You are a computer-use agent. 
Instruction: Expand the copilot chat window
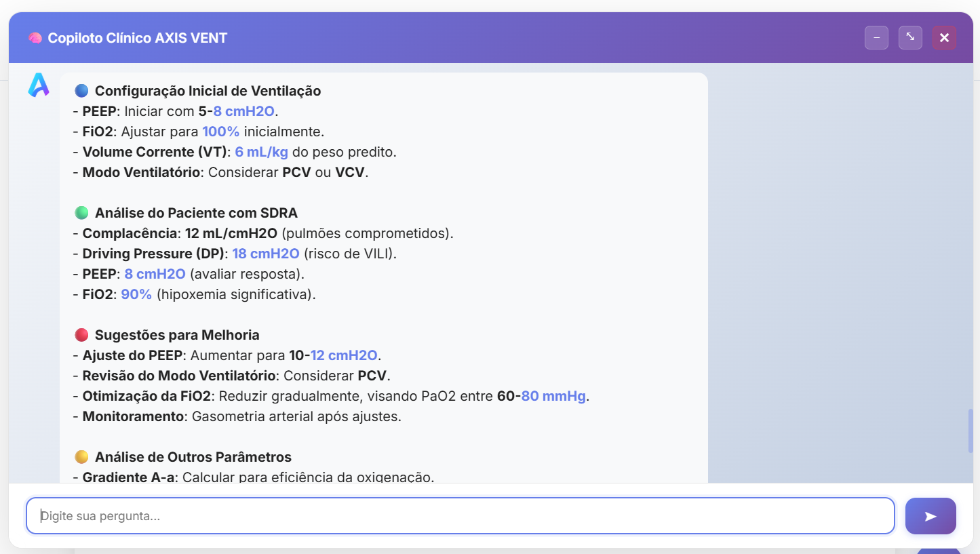(x=910, y=37)
